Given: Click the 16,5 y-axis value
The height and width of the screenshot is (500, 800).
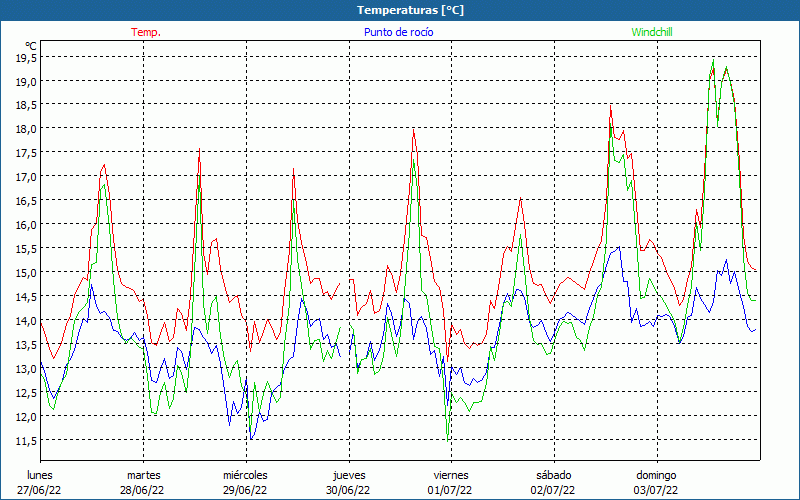Looking at the screenshot, I should [26, 201].
